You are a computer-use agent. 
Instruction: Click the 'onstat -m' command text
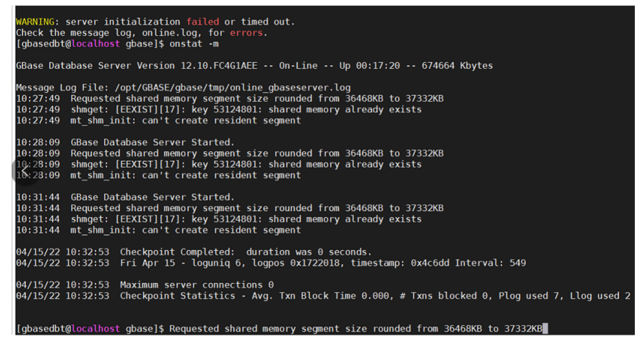click(194, 44)
